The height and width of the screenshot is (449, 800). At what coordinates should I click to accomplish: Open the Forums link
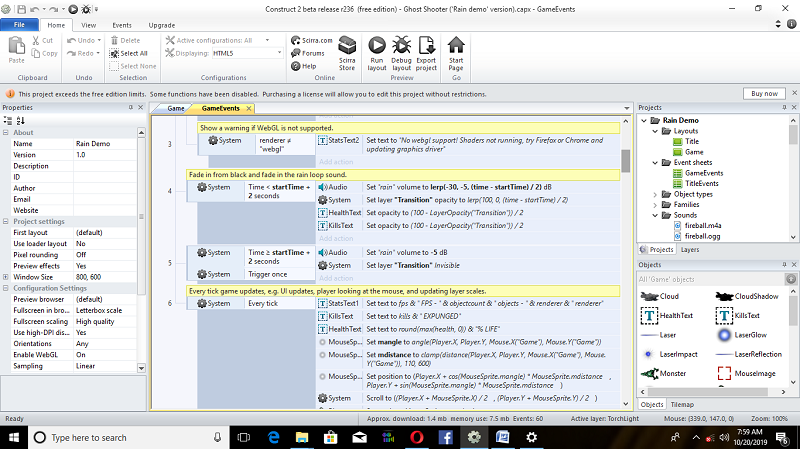point(308,53)
